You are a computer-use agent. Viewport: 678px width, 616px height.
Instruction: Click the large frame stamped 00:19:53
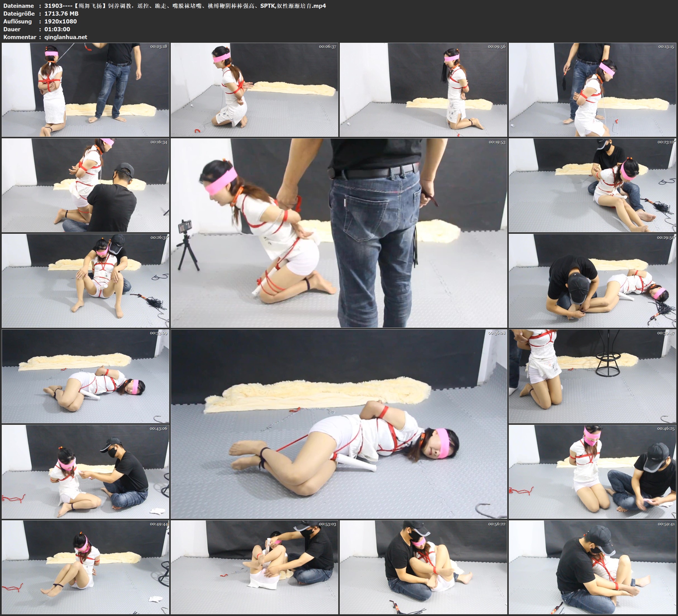click(x=339, y=233)
